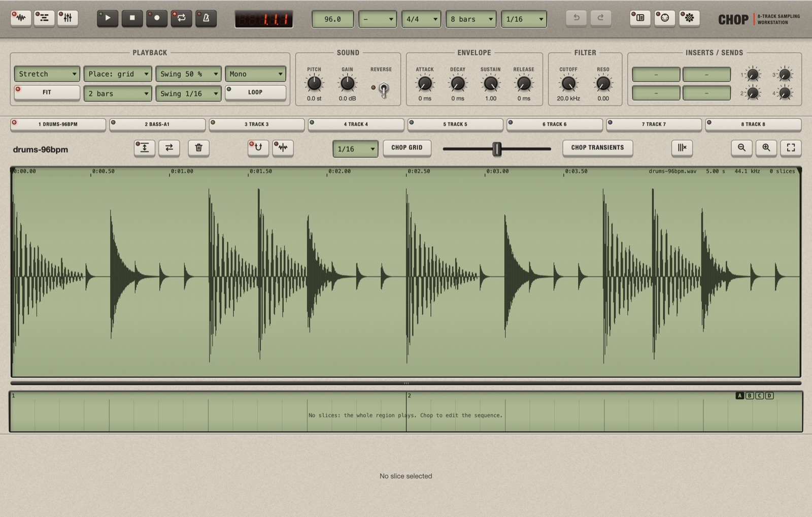Open the MIDI connector settings icon
The height and width of the screenshot is (517, 812).
pos(664,18)
